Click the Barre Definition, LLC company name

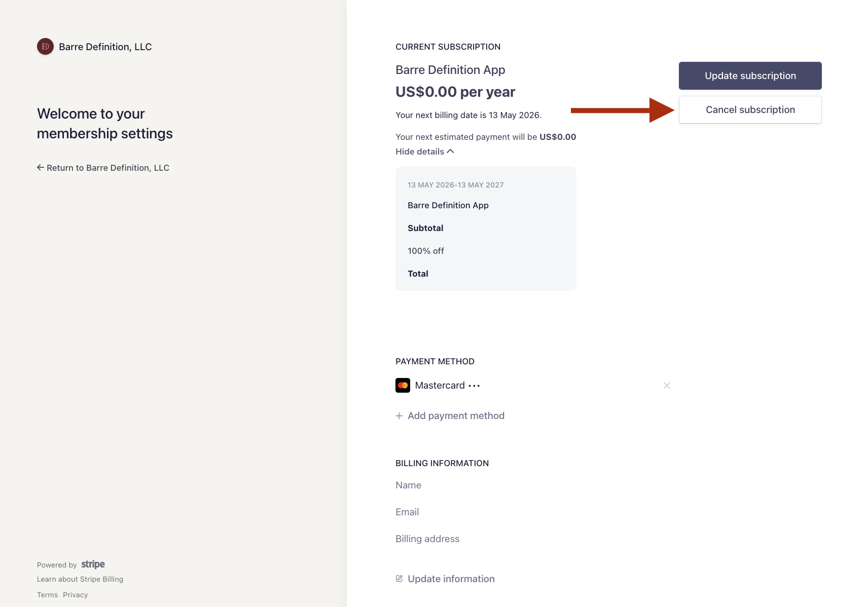tap(105, 47)
